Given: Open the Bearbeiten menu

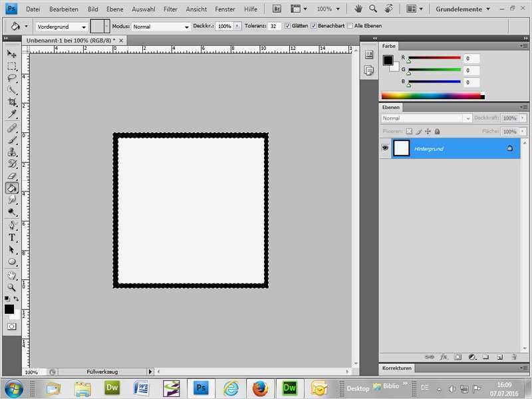Looking at the screenshot, I should [x=63, y=9].
